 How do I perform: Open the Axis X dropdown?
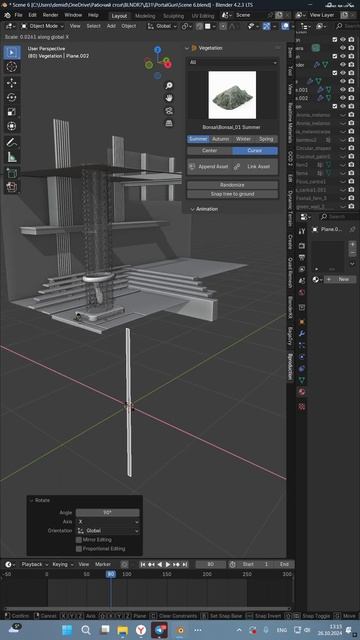coord(108,522)
